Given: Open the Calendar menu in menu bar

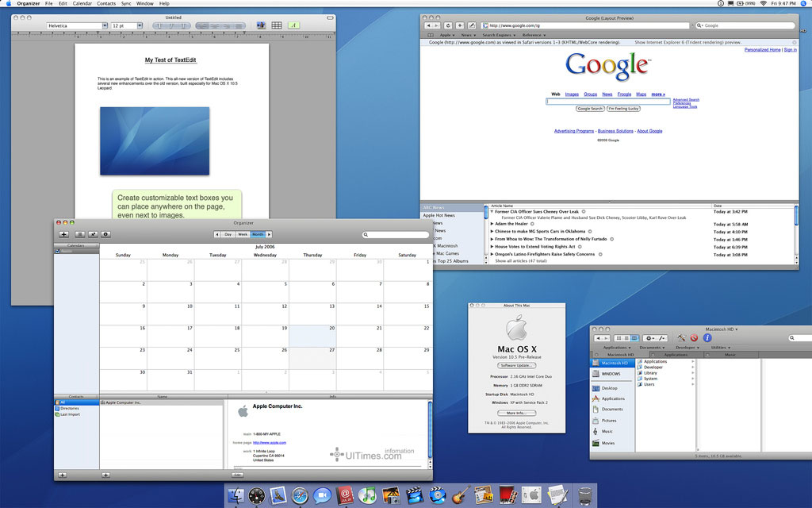Looking at the screenshot, I should (x=82, y=4).
